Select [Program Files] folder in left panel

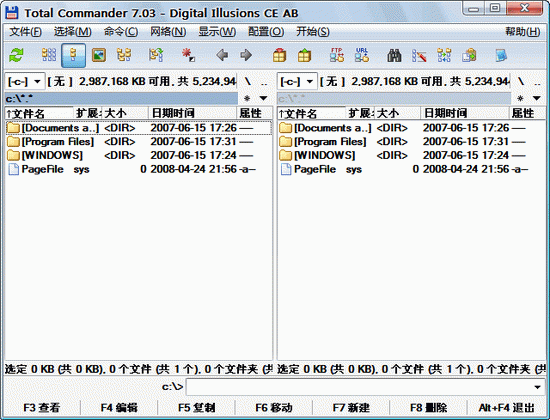(x=139, y=142)
